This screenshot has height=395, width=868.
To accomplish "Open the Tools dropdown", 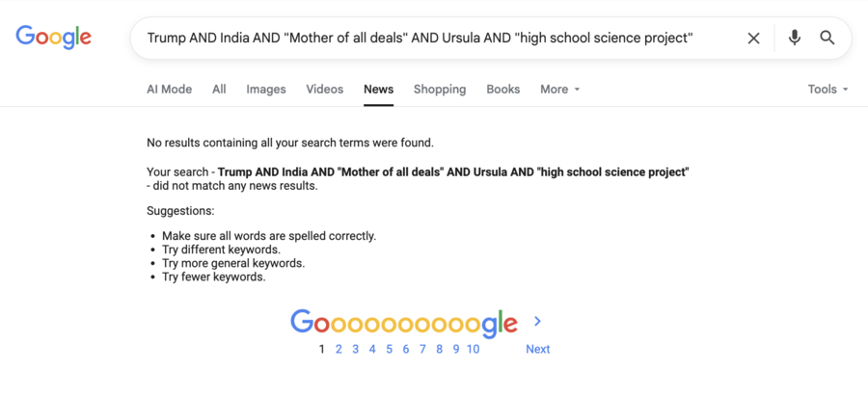I will coord(827,90).
